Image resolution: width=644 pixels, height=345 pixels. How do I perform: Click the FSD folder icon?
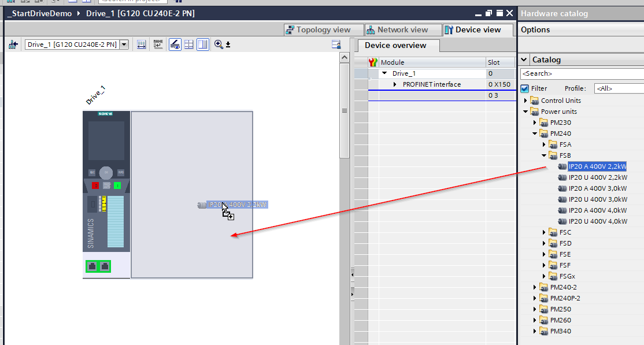click(x=553, y=243)
